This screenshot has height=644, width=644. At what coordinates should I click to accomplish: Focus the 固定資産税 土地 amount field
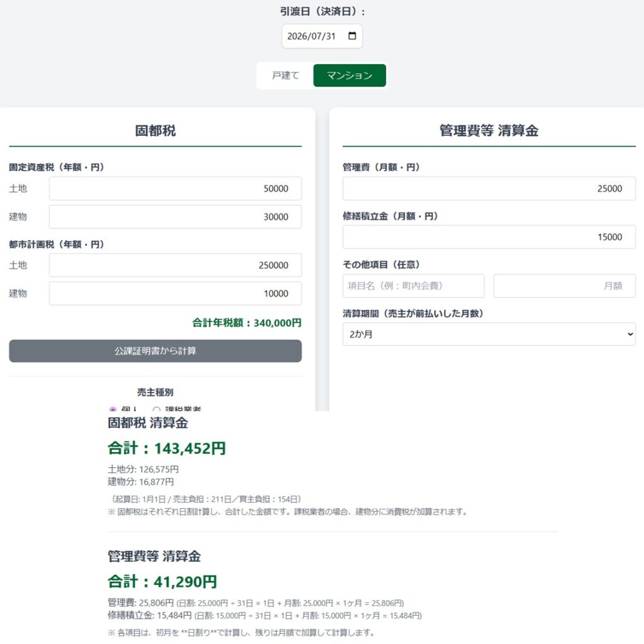pyautogui.click(x=175, y=189)
